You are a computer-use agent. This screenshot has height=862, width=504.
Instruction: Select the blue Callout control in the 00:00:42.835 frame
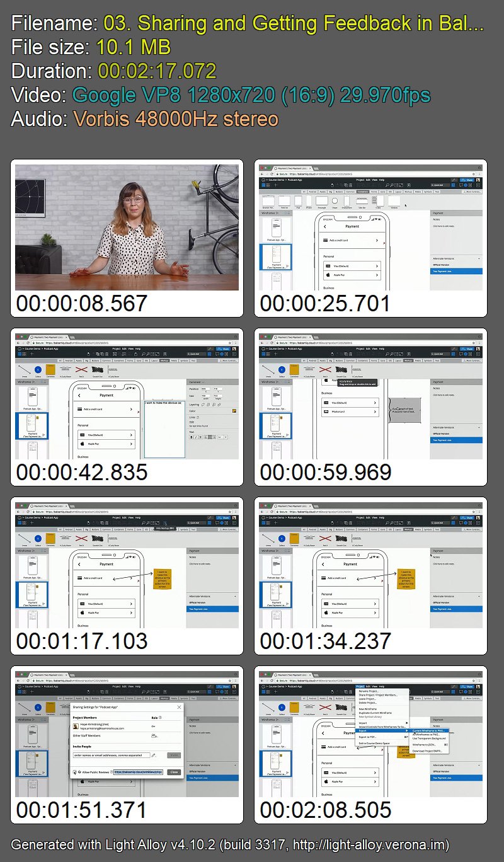pyautogui.click(x=38, y=369)
